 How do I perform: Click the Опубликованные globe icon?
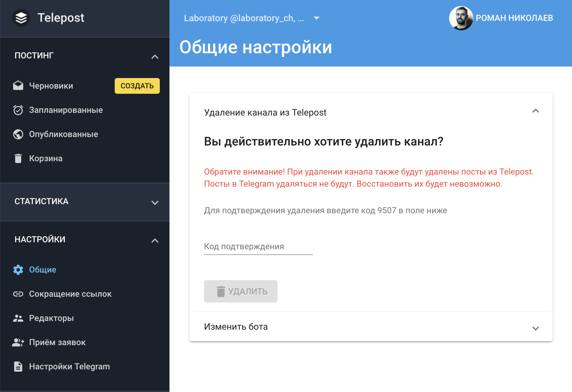pos(18,134)
